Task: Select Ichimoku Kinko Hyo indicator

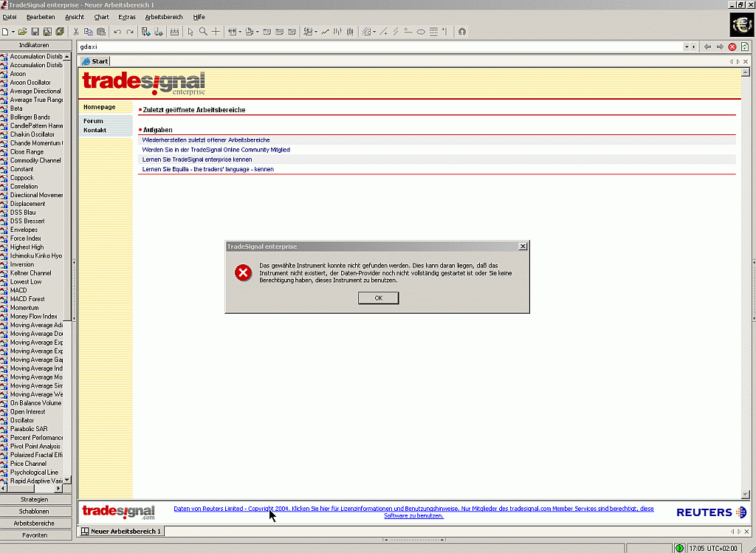Action: click(36, 255)
